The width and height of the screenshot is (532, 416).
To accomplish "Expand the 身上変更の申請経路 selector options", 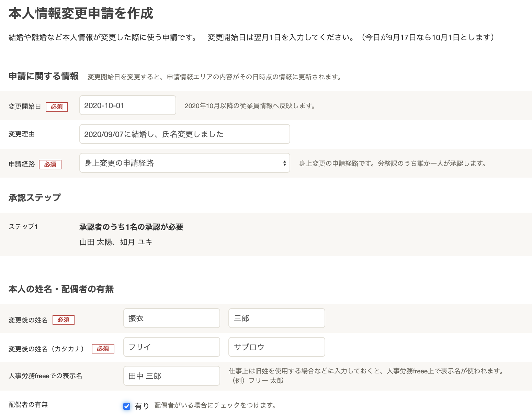I will click(184, 163).
